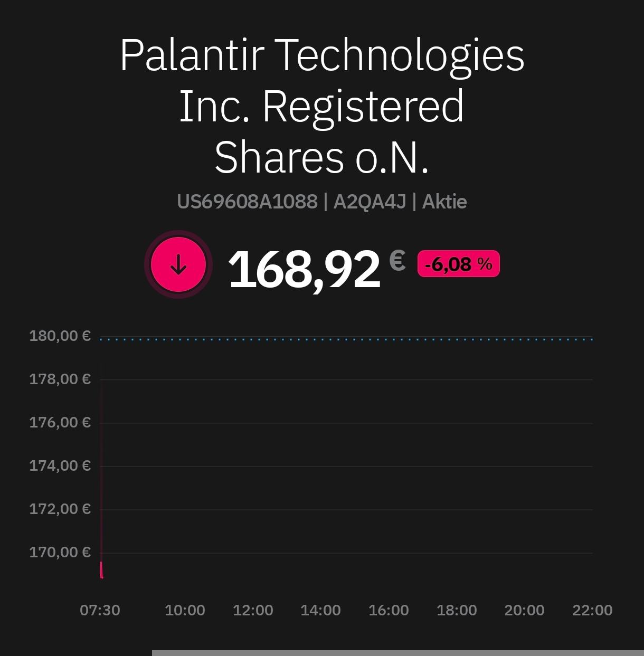Click the 170,00 € axis label
The height and width of the screenshot is (656, 644).
coord(60,553)
